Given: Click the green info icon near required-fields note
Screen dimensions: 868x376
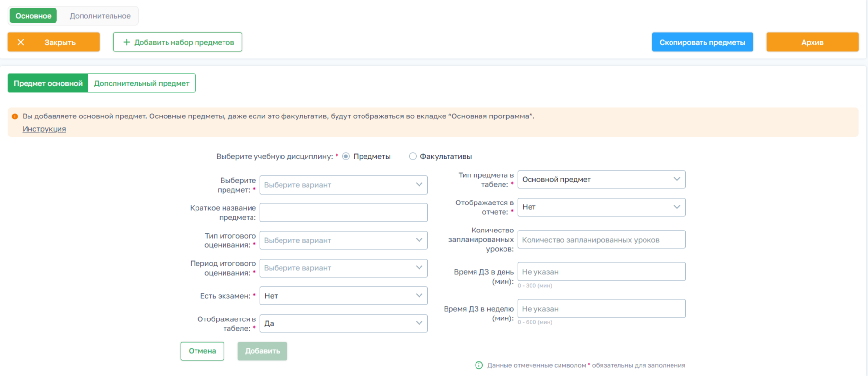Looking at the screenshot, I should pos(479,365).
